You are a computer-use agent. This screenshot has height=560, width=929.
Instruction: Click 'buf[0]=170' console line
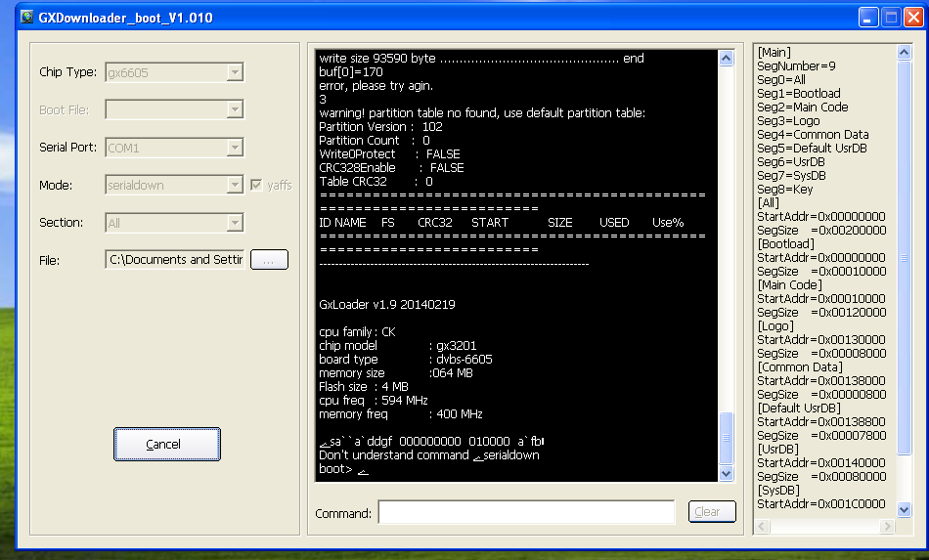coord(351,72)
